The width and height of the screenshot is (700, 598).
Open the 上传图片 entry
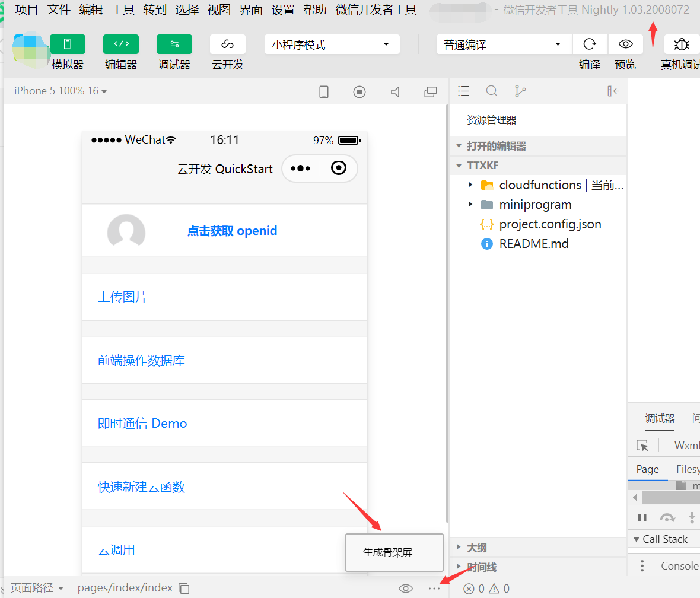pos(225,297)
